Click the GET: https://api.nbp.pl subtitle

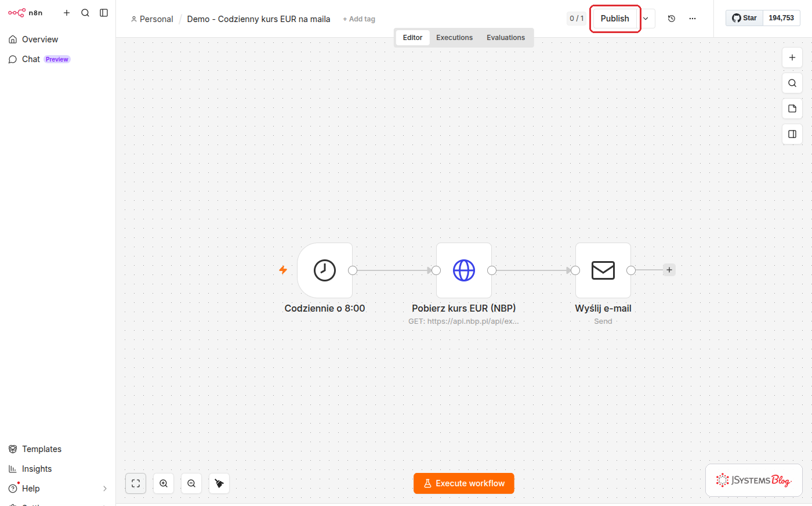[x=463, y=321]
